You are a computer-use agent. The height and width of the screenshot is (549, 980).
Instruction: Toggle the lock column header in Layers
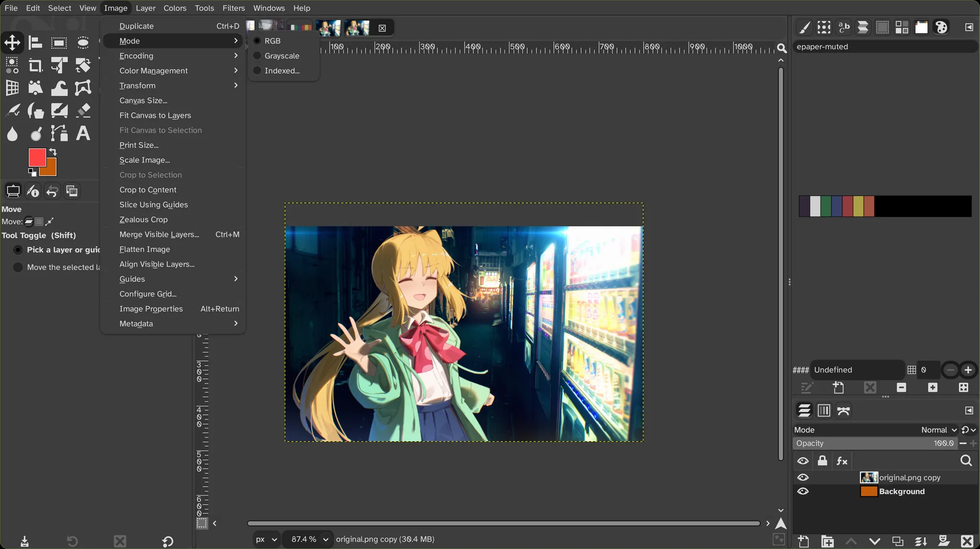pyautogui.click(x=822, y=460)
